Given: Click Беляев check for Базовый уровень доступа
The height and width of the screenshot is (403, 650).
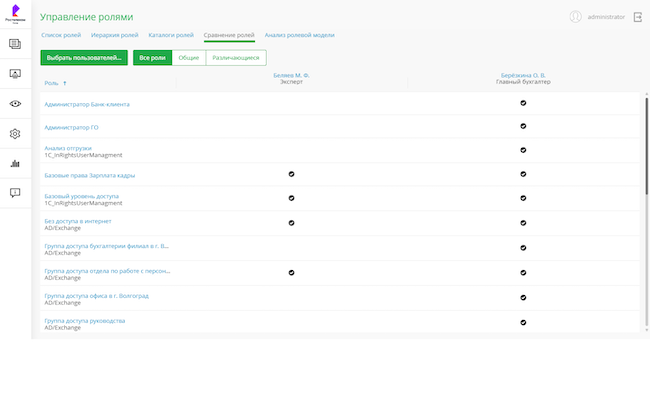Looking at the screenshot, I should (x=291, y=198).
